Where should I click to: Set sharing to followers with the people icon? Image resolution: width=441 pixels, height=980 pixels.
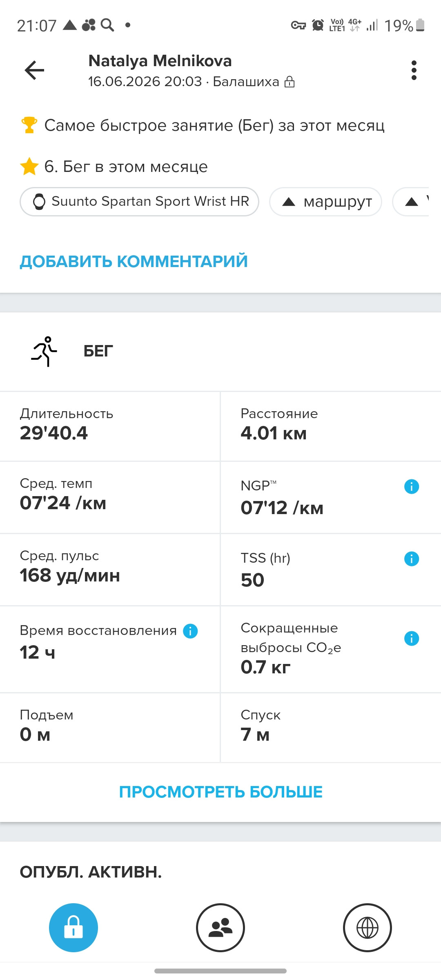pos(220,928)
